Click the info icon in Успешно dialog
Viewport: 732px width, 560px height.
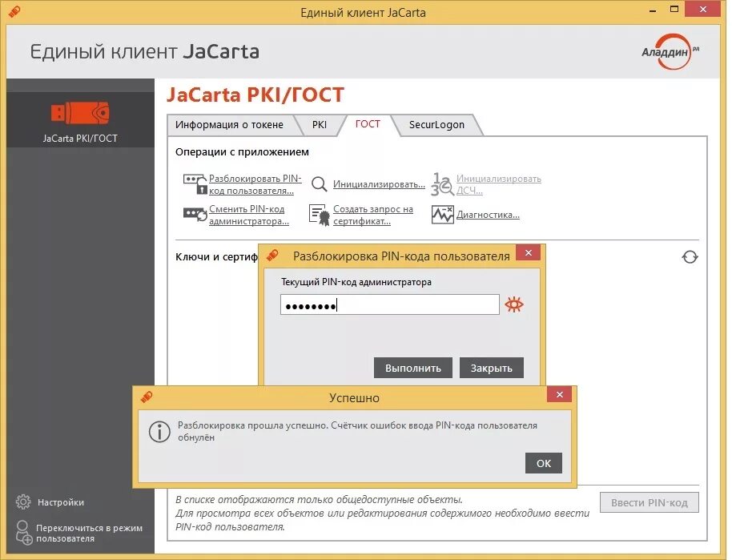click(x=159, y=432)
